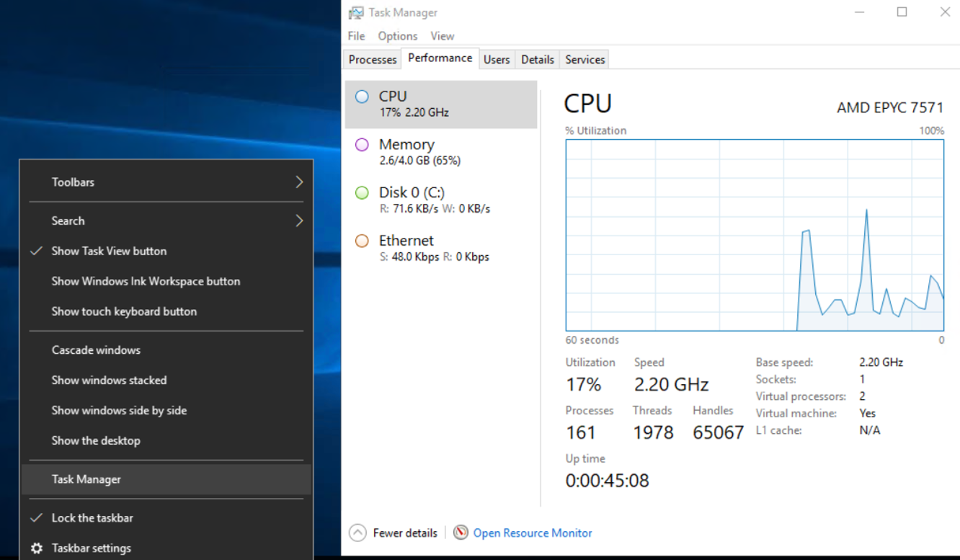The width and height of the screenshot is (960, 560).
Task: Click the Memory usage text 2.6/4.0 GB (65%)
Action: coord(420,161)
